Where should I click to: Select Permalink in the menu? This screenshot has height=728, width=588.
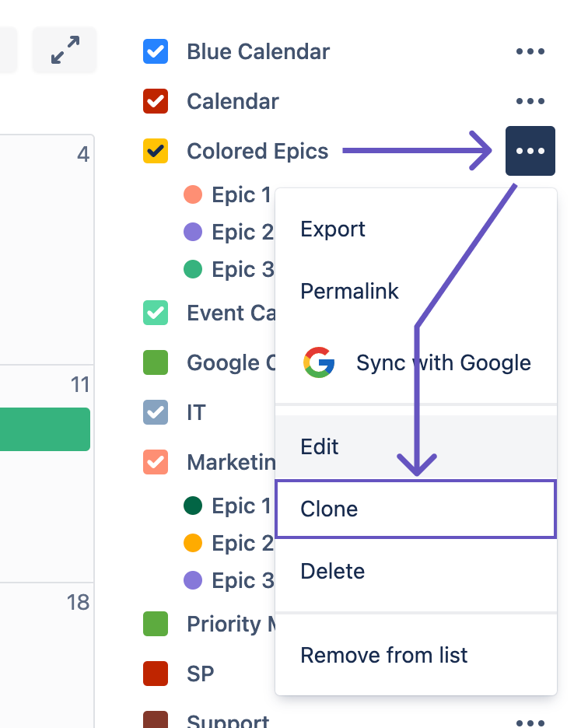click(x=349, y=292)
